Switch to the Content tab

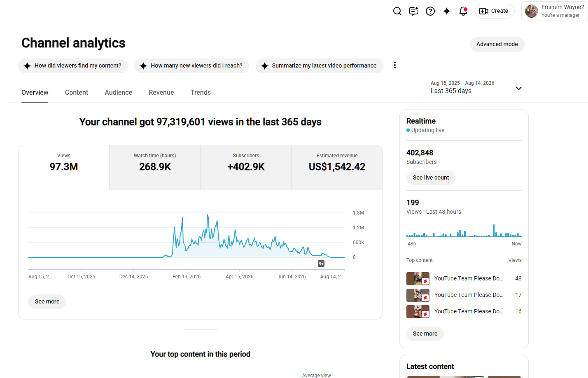pos(77,93)
